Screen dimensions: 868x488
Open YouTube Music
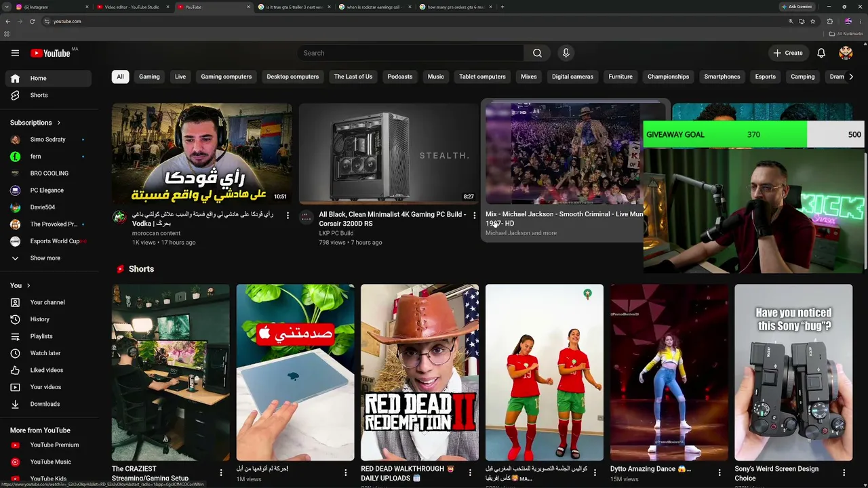47,462
